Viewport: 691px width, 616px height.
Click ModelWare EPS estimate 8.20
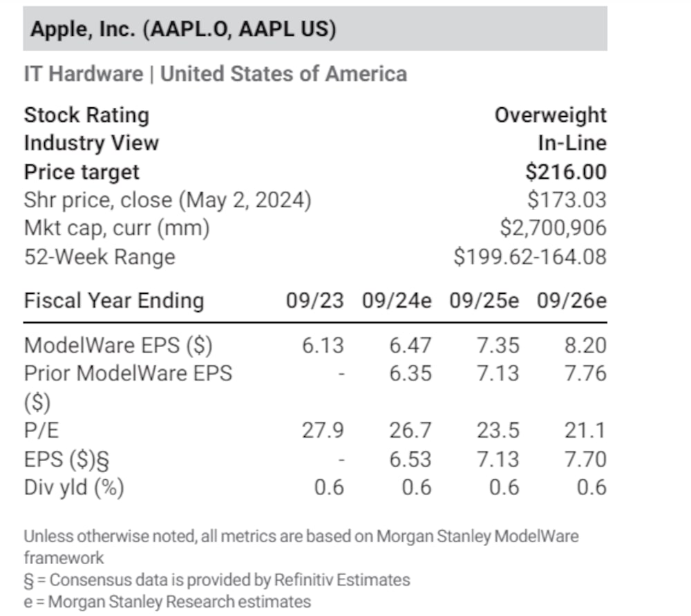(585, 344)
